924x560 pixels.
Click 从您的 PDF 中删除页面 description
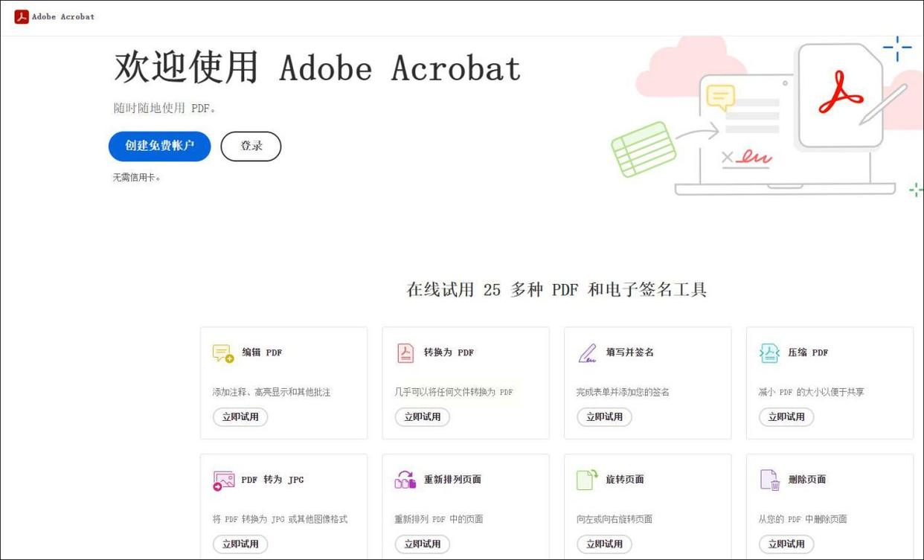pos(803,519)
